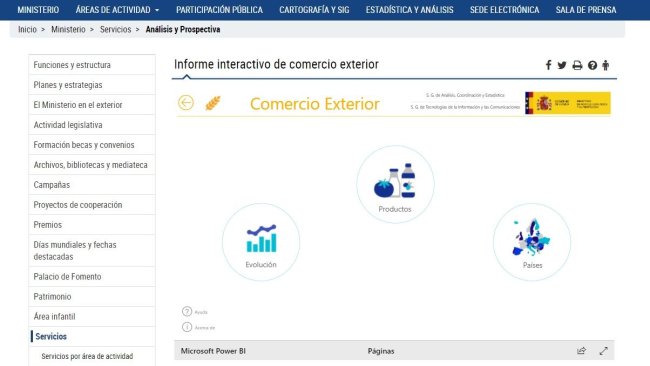This screenshot has width=650, height=366.
Task: Open Premios sidebar link
Action: point(92,224)
